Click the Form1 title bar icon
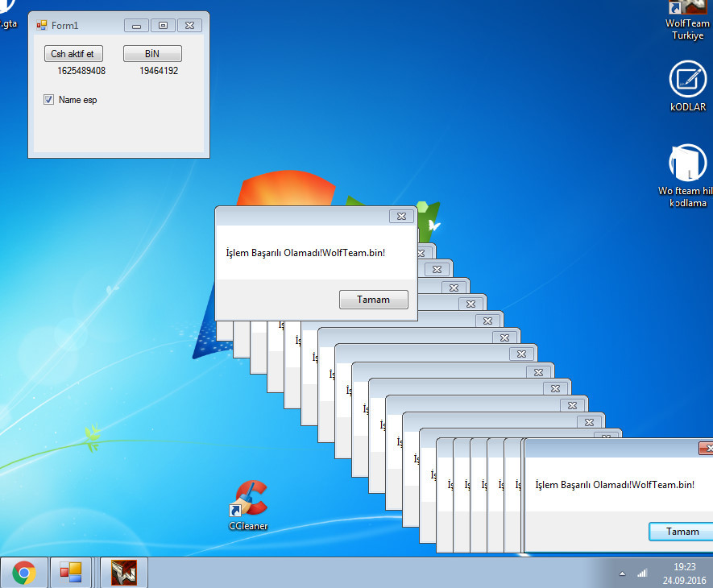Viewport: 713px width, 588px height. tap(42, 26)
